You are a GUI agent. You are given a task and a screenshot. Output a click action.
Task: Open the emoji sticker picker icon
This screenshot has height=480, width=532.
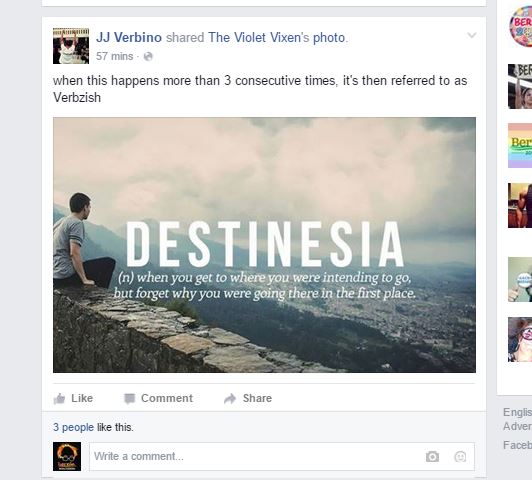click(460, 457)
